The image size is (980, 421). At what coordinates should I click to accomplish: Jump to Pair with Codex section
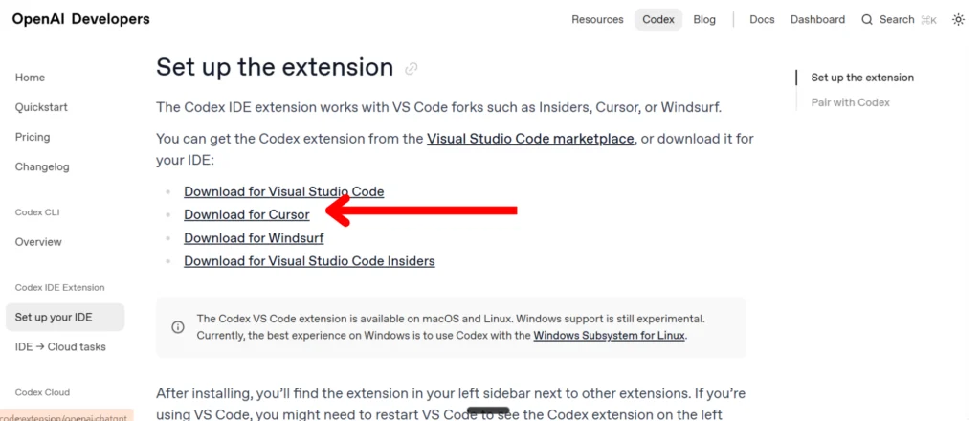(850, 102)
